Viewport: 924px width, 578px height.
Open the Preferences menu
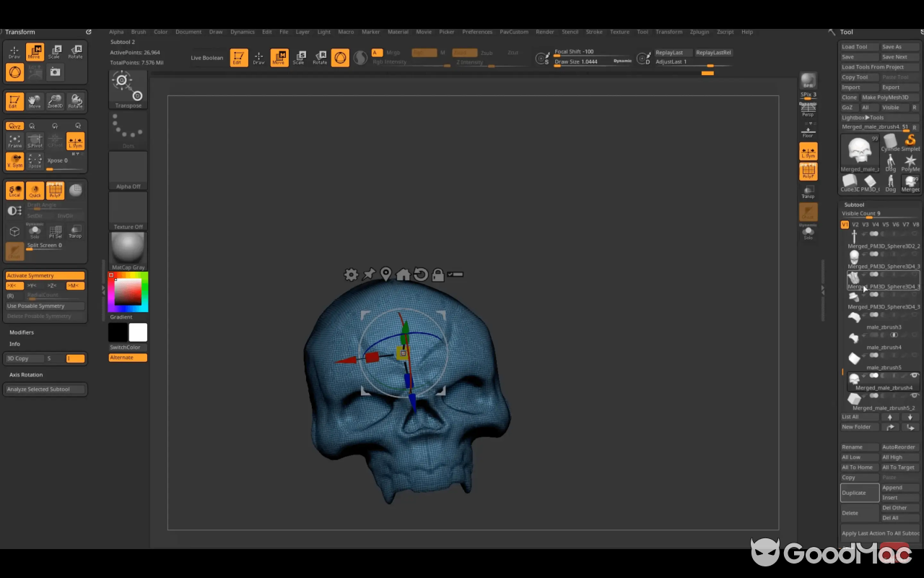click(477, 32)
